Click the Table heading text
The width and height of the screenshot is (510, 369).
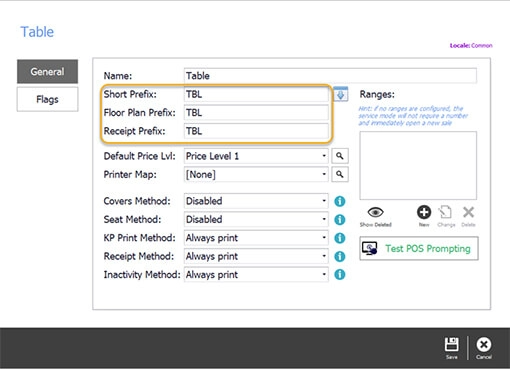click(x=37, y=32)
